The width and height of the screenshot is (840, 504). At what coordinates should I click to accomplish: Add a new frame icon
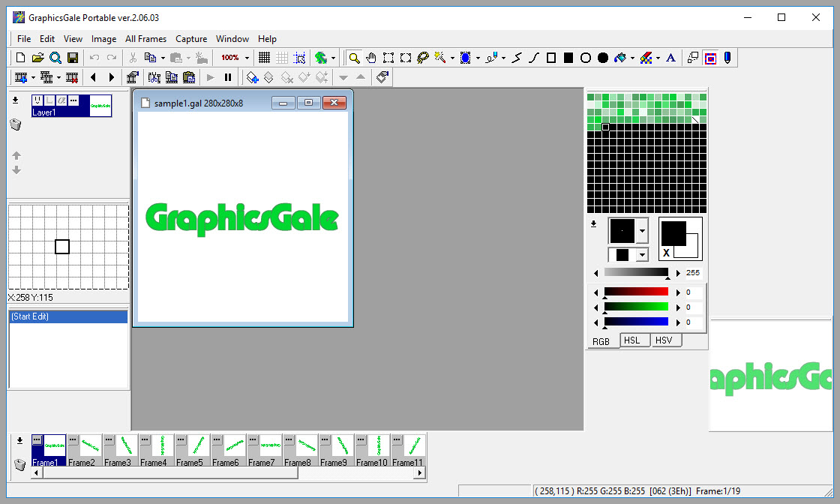point(21,78)
